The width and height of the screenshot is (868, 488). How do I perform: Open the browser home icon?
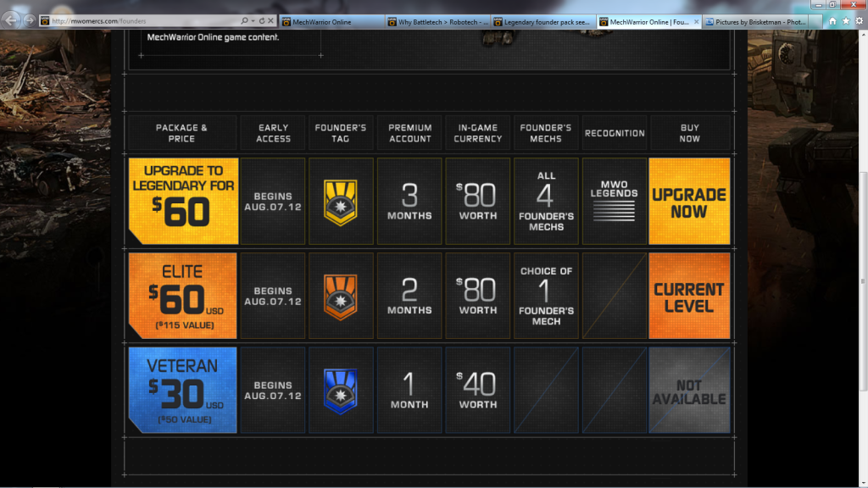click(833, 20)
